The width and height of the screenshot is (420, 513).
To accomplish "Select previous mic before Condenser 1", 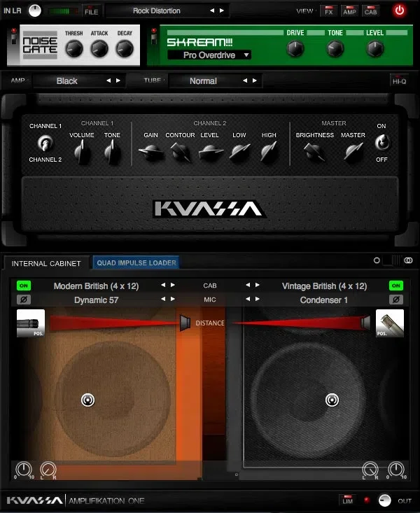I will (x=248, y=299).
